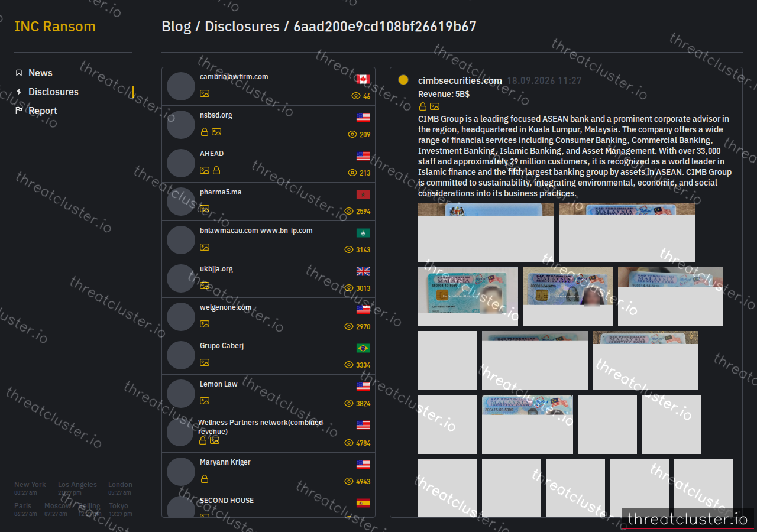Go to INC Ransom home logo

[x=55, y=27]
